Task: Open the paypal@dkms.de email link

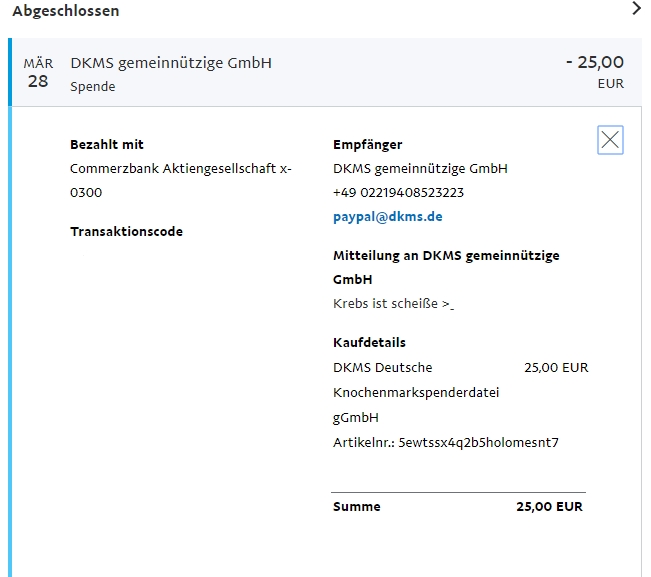Action: [x=387, y=217]
